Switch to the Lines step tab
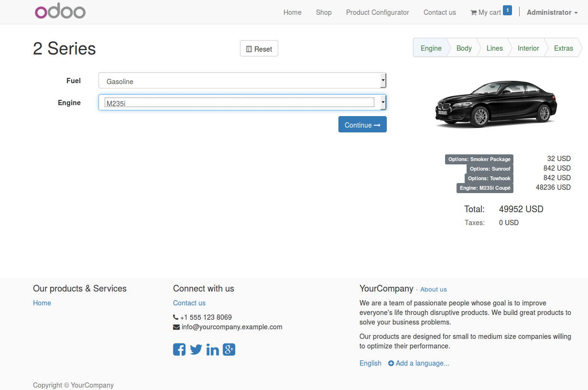 494,48
